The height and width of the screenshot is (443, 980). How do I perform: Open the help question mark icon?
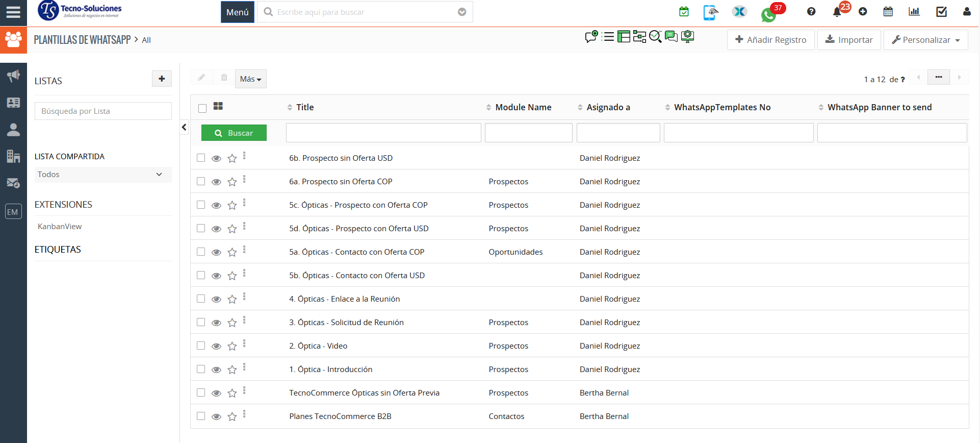811,12
